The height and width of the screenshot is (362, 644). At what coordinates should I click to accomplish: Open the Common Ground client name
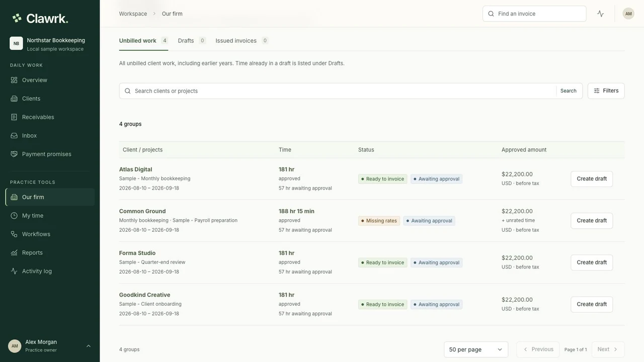[x=142, y=211]
